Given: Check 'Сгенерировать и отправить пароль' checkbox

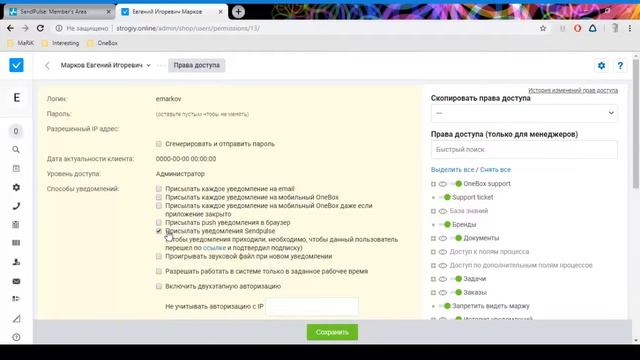Looking at the screenshot, I should click(x=159, y=144).
